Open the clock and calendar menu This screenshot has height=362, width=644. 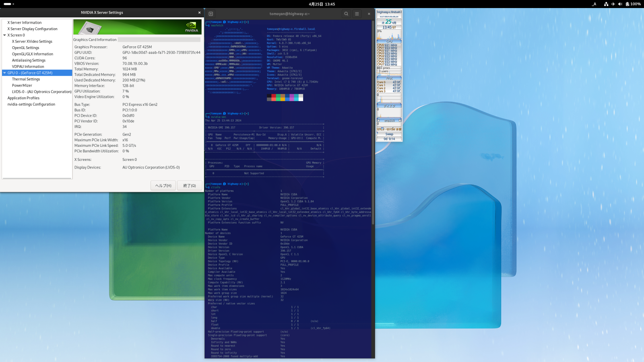point(322,4)
